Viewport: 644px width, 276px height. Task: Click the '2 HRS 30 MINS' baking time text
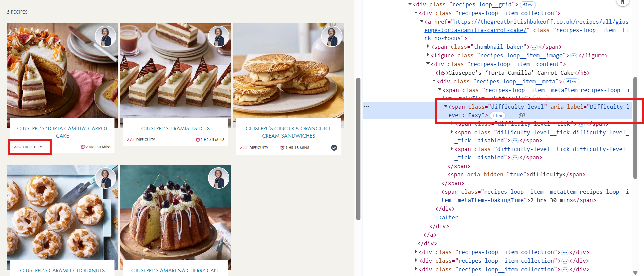(x=99, y=147)
